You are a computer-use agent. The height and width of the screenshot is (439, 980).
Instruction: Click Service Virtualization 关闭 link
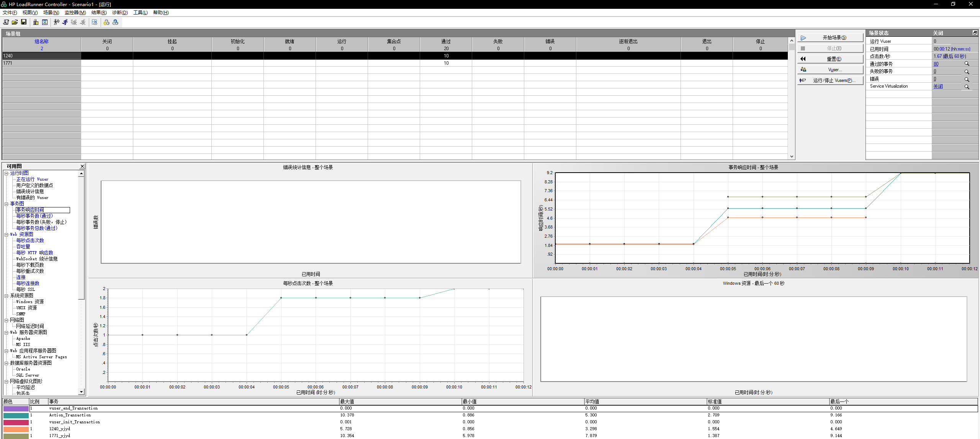(x=938, y=86)
